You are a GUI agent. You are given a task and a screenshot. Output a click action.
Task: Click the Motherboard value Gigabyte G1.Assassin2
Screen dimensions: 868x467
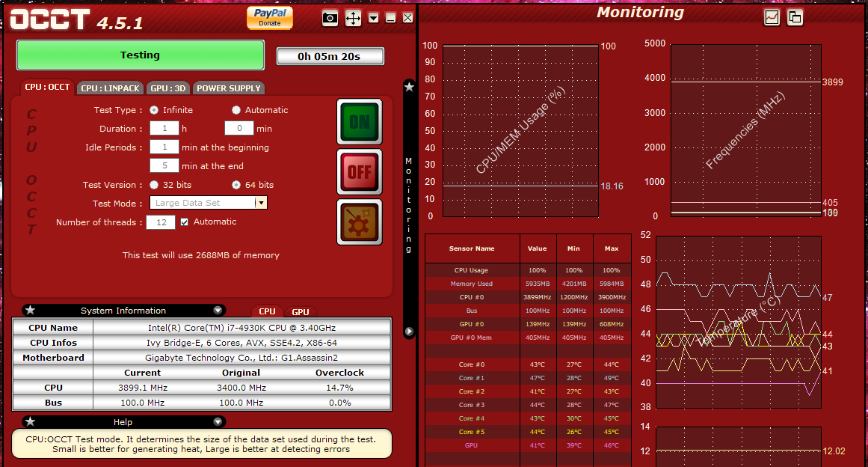tap(242, 358)
